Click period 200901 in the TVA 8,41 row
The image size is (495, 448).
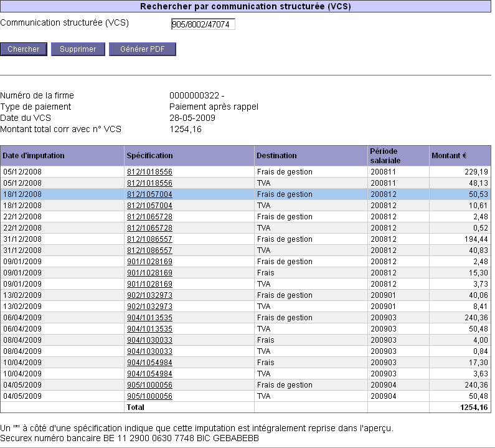click(384, 307)
